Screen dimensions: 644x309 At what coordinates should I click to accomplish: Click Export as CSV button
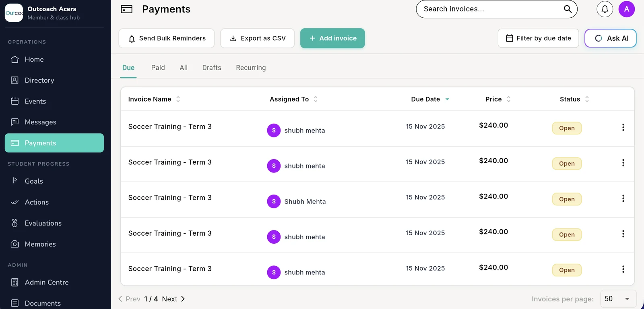[x=258, y=38]
